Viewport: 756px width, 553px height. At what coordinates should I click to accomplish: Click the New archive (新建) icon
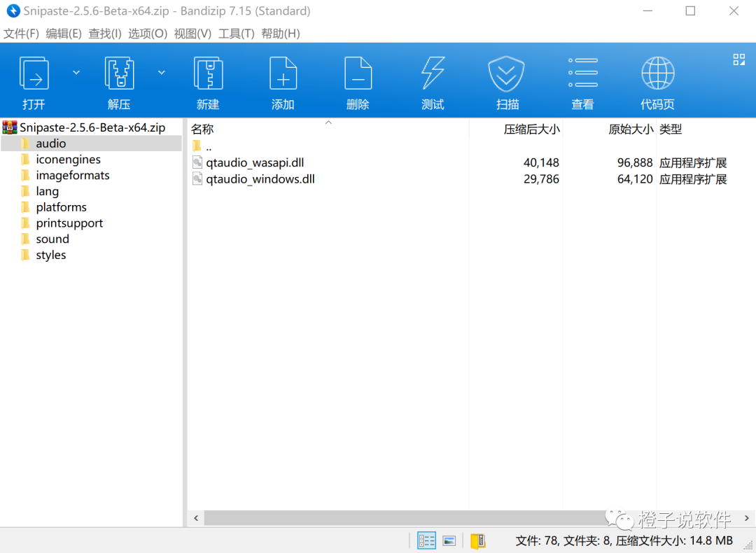pyautogui.click(x=208, y=73)
